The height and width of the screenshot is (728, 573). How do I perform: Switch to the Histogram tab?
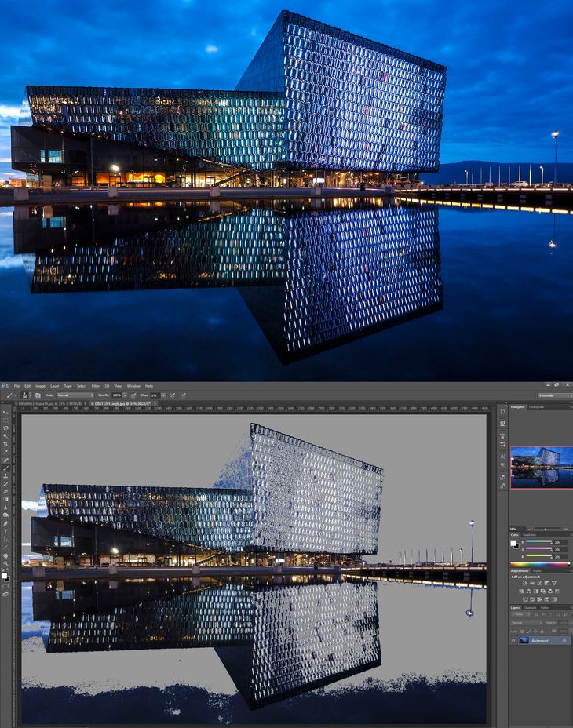[536, 406]
